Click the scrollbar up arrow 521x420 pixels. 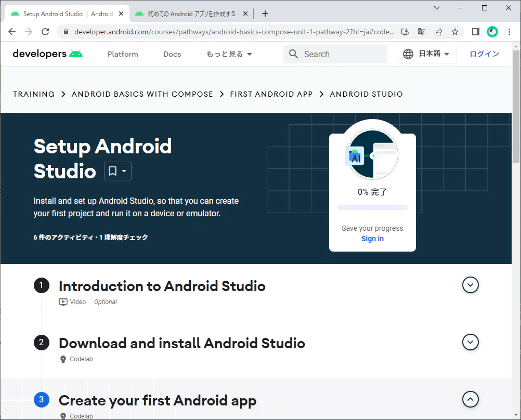tap(516, 46)
